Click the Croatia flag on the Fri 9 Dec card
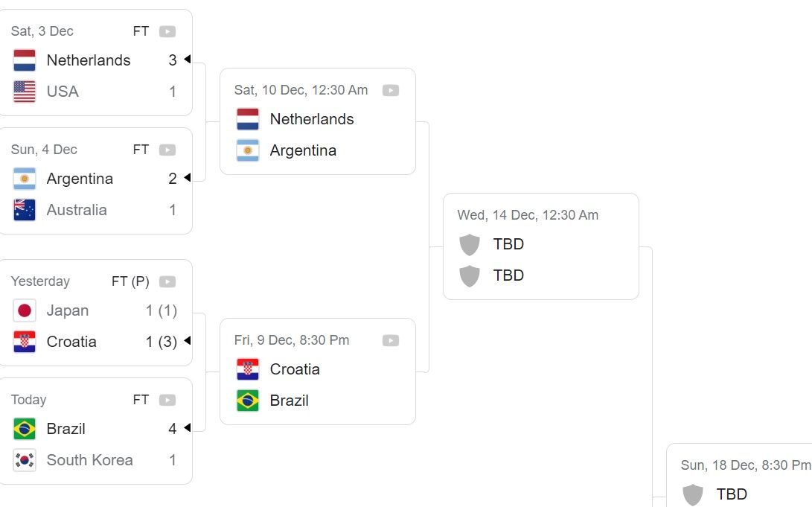 click(x=246, y=369)
